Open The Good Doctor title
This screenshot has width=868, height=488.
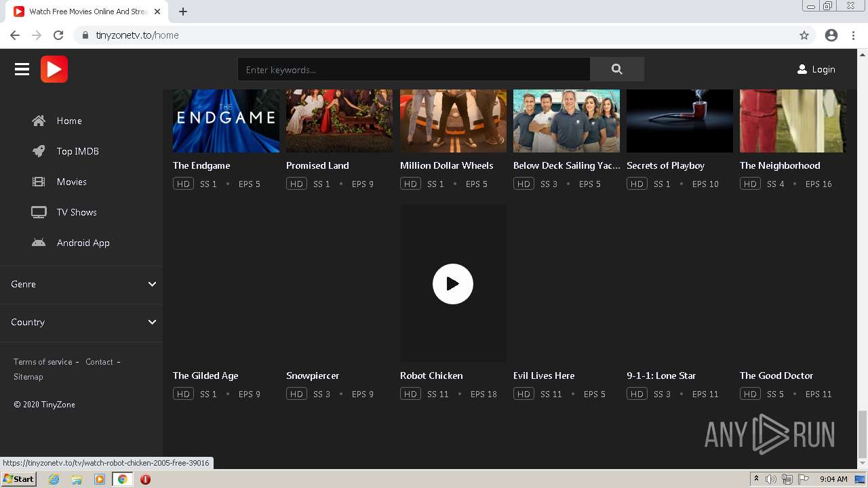[x=776, y=375]
